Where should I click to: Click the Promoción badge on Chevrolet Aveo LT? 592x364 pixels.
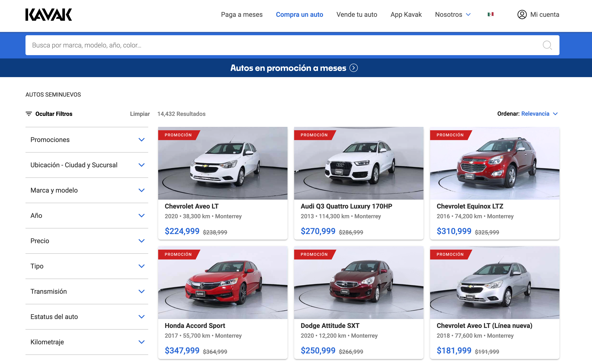pyautogui.click(x=178, y=135)
